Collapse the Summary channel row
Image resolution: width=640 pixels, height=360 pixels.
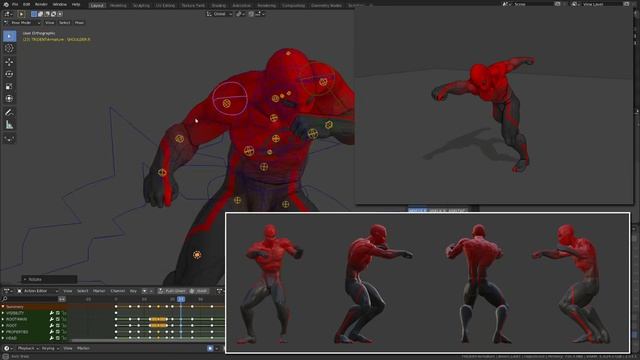tap(3, 307)
